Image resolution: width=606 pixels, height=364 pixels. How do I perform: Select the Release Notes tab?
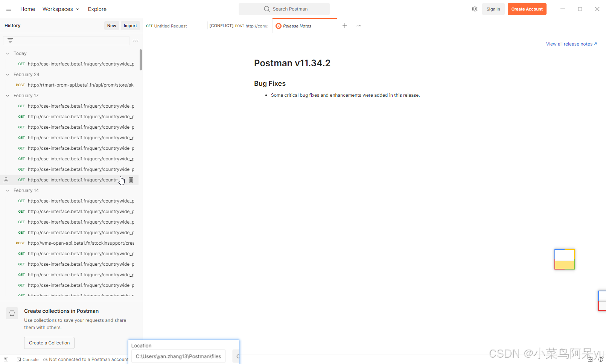click(x=305, y=26)
